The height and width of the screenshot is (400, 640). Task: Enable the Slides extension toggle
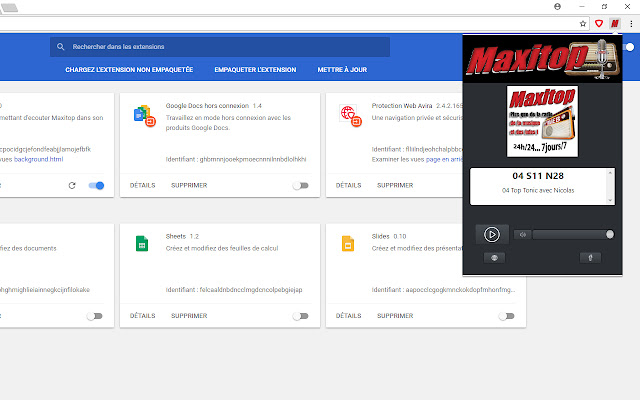[507, 316]
